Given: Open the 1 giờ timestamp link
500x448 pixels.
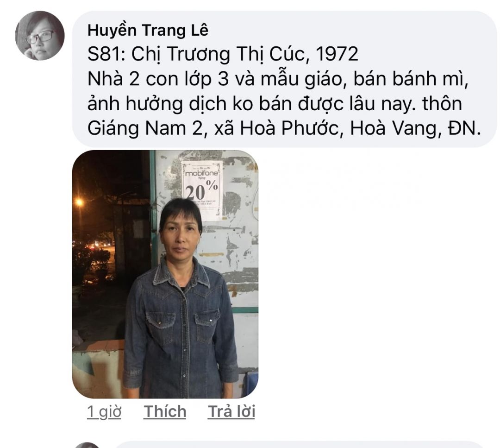Looking at the screenshot, I should (x=104, y=411).
